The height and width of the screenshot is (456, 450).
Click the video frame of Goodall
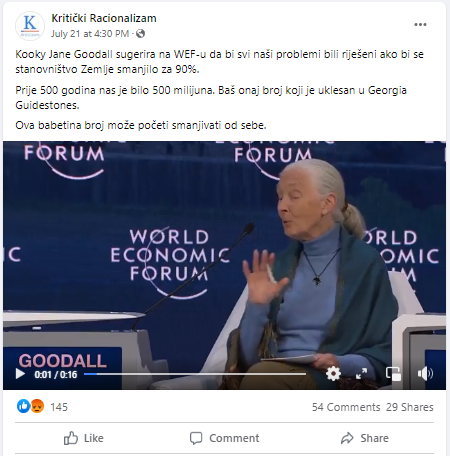[224, 253]
